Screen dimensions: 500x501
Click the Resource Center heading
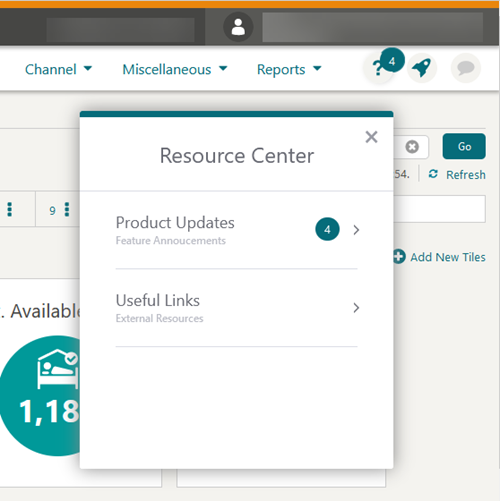[237, 156]
